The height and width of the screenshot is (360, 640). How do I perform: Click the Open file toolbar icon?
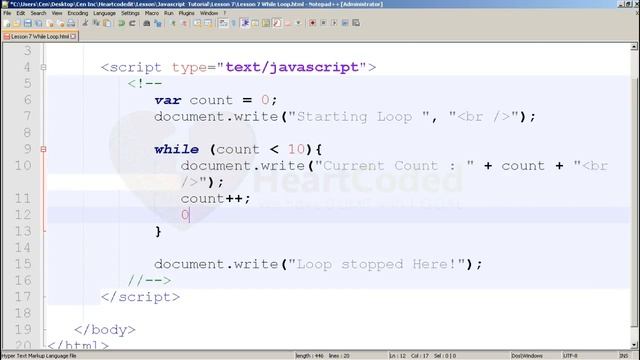pyautogui.click(x=16, y=23)
